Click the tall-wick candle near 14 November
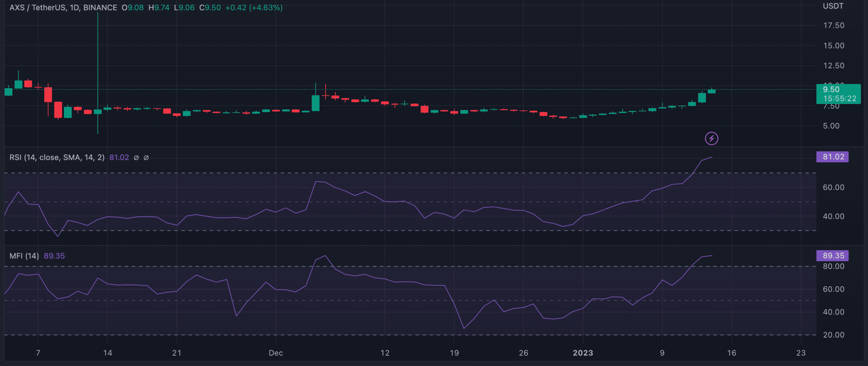 pyautogui.click(x=98, y=112)
